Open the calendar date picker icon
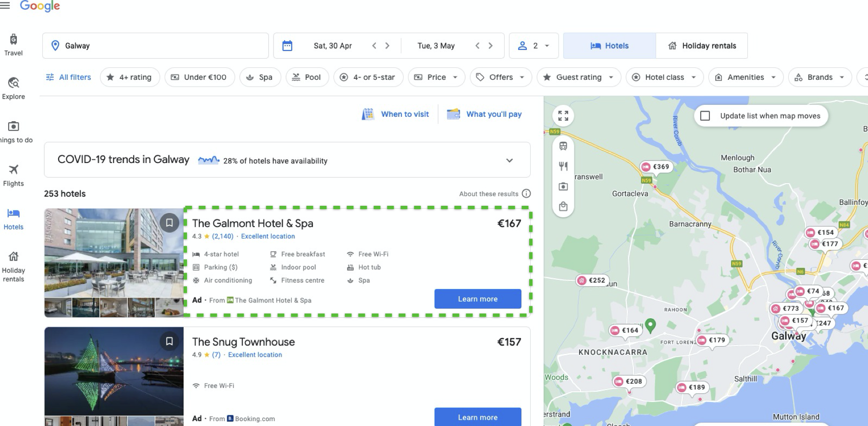The height and width of the screenshot is (426, 868). coord(287,46)
